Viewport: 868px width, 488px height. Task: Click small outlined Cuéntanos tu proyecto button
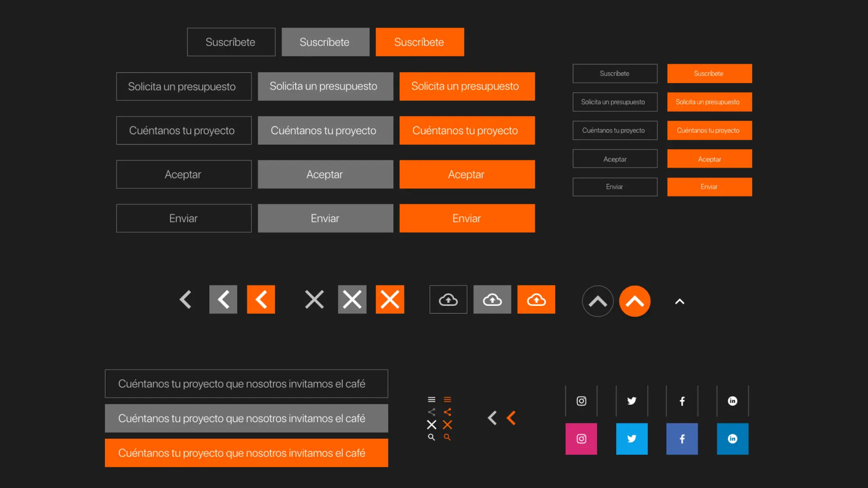click(615, 130)
